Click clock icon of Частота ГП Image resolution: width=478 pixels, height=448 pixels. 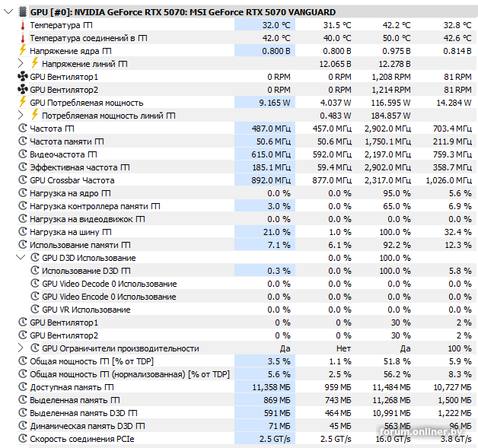coord(23,129)
